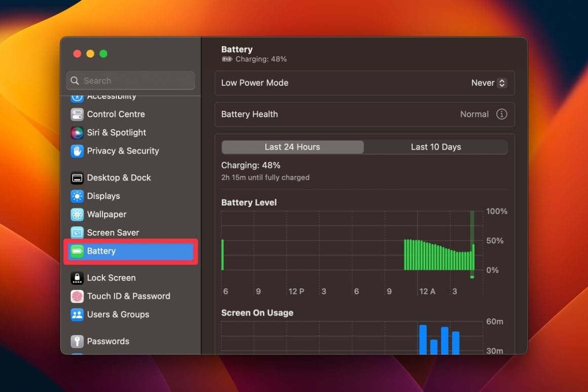Open Touch ID & Password settings
This screenshot has width=588, height=392.
pos(77,296)
